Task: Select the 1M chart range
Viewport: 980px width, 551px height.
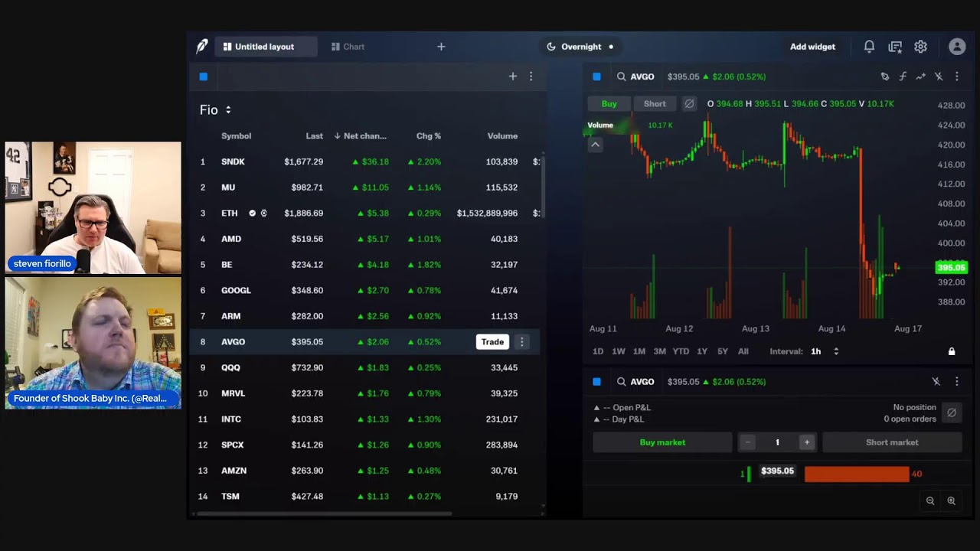Action: coord(639,352)
